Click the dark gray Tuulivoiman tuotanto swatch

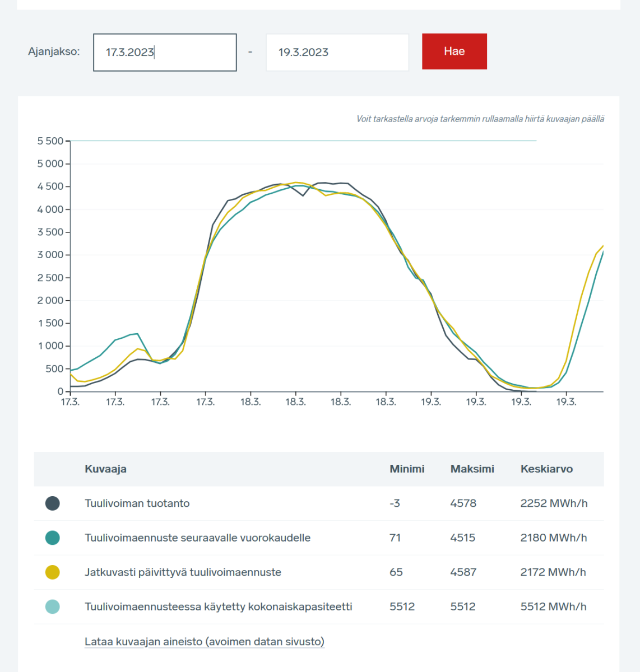(x=53, y=503)
